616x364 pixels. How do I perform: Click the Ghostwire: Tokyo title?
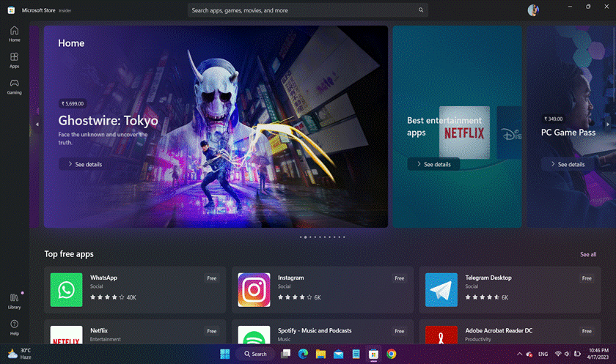pyautogui.click(x=108, y=120)
